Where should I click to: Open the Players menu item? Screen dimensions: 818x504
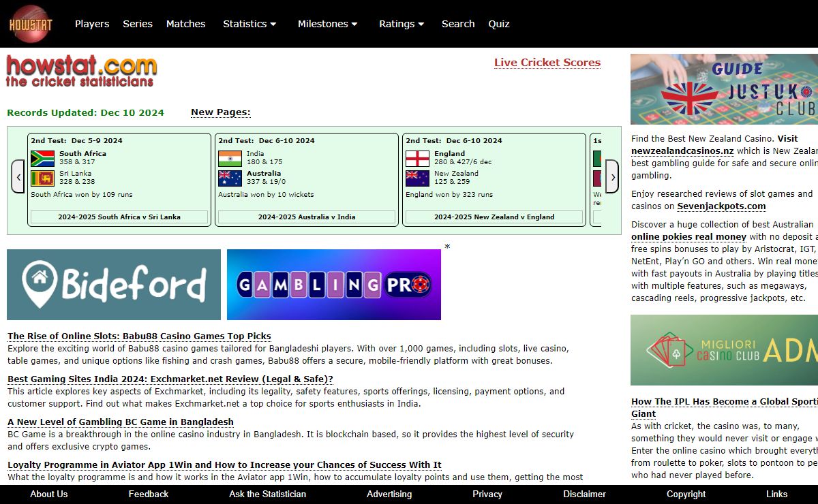pos(92,24)
